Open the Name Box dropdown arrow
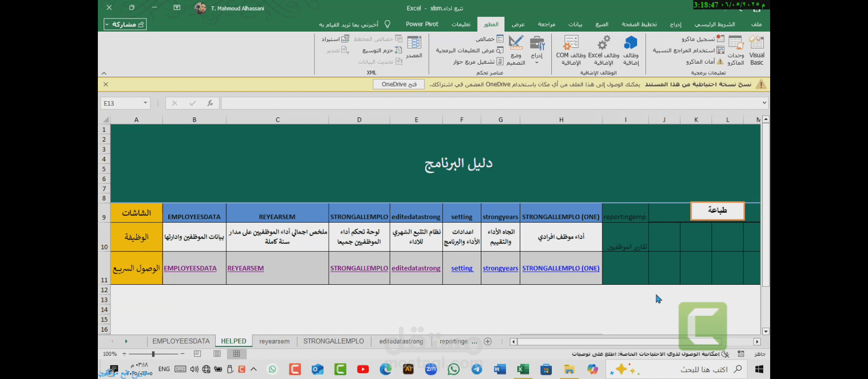The image size is (868, 379). (145, 103)
